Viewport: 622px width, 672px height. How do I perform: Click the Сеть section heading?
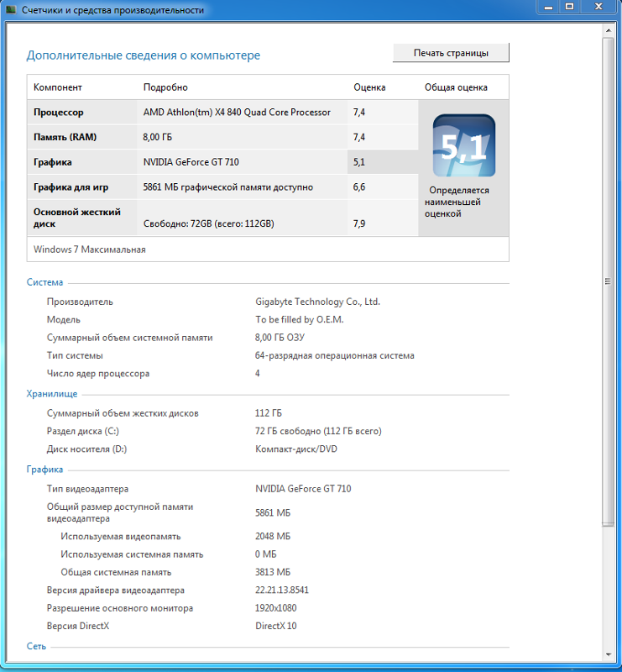tap(36, 647)
